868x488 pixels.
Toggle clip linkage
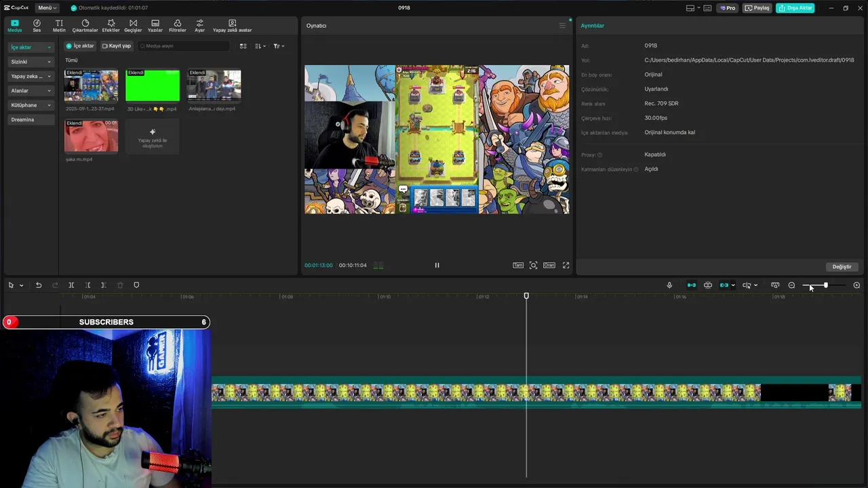tap(724, 285)
